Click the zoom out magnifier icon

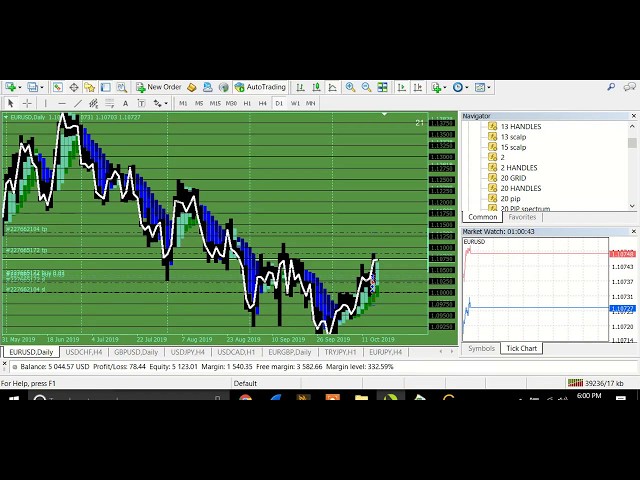click(x=366, y=88)
